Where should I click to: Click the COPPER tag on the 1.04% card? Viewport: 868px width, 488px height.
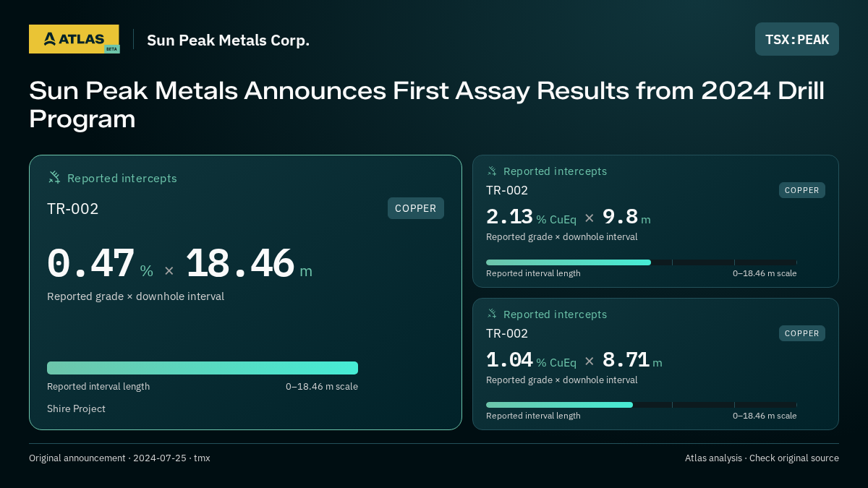click(x=802, y=333)
